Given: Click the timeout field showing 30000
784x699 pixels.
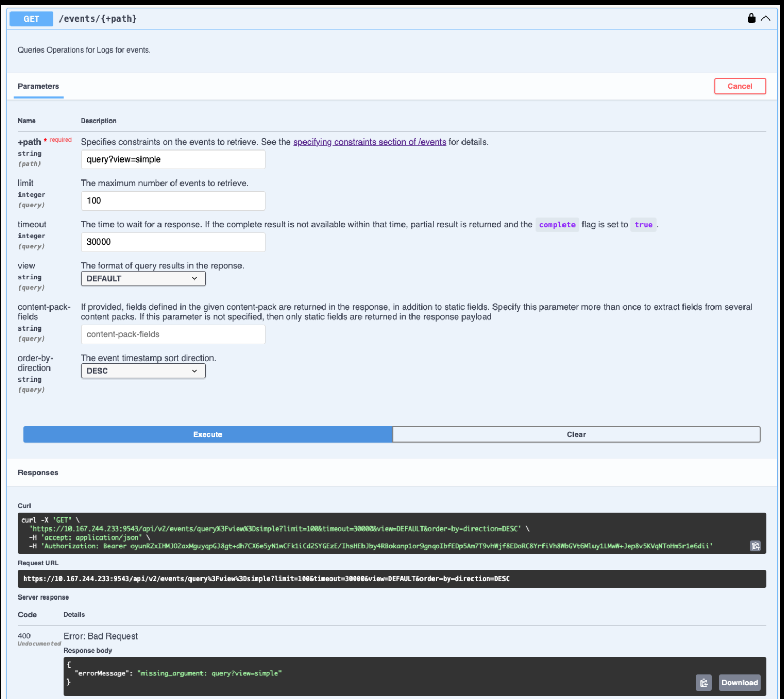Looking at the screenshot, I should point(173,242).
